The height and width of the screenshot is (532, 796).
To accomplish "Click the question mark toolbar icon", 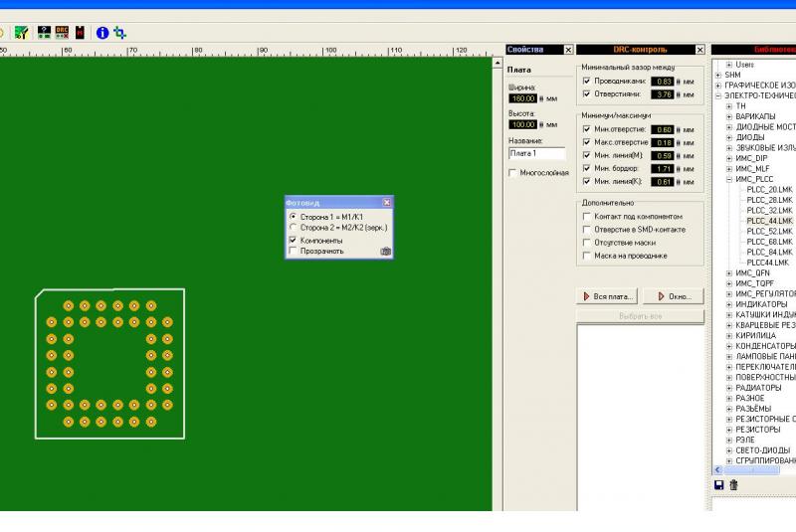I will [44, 32].
